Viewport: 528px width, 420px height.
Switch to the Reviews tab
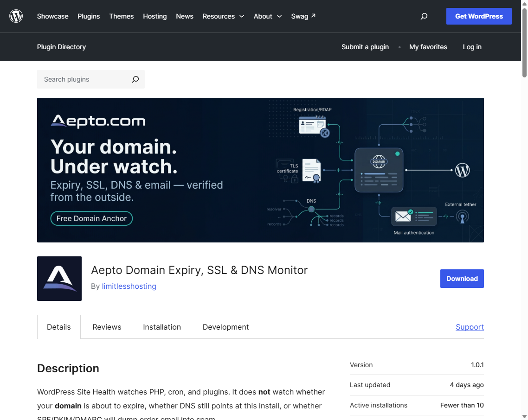pos(107,327)
